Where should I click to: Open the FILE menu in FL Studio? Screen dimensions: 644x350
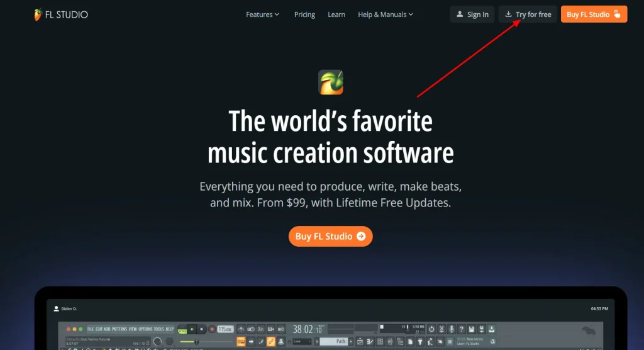click(x=91, y=329)
